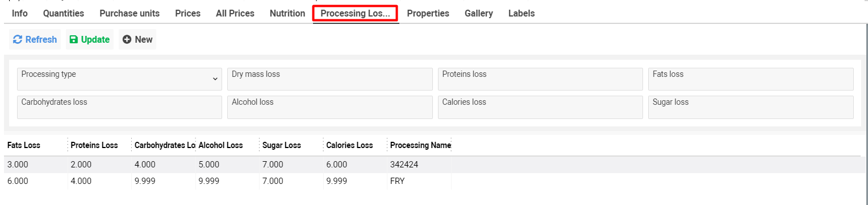Select the Alcohol loss field
Image resolution: width=868 pixels, height=205 pixels.
coord(330,107)
